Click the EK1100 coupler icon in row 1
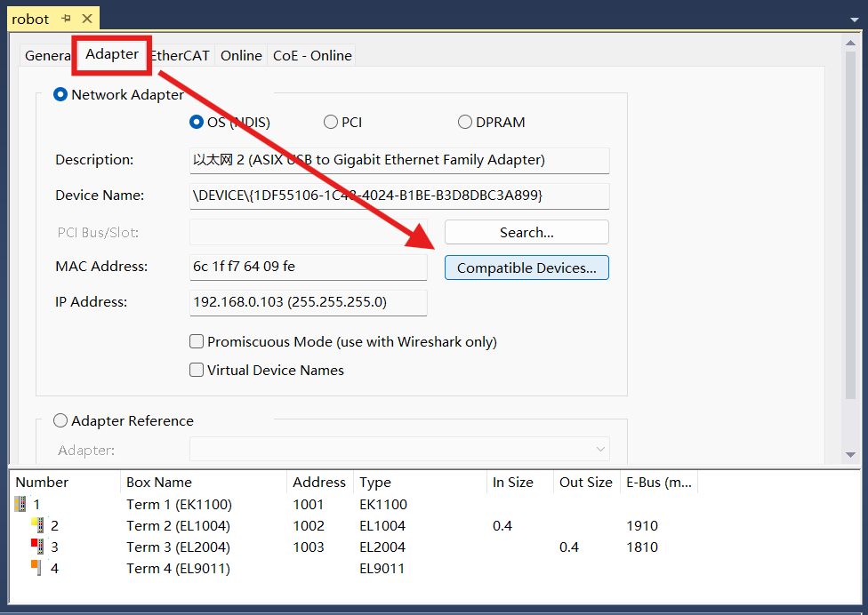 coord(20,505)
